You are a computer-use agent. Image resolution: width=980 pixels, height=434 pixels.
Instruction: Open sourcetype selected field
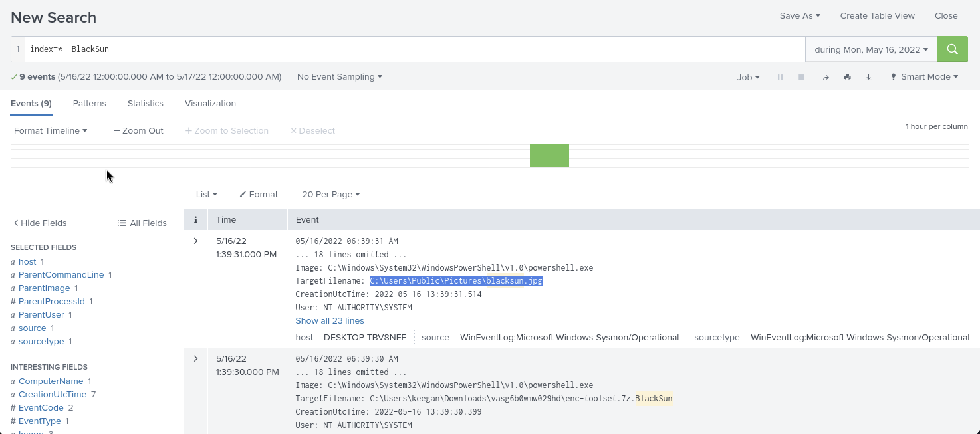point(41,342)
